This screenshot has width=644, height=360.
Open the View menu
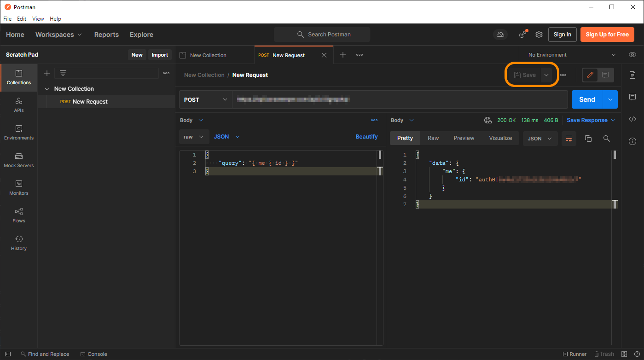38,19
